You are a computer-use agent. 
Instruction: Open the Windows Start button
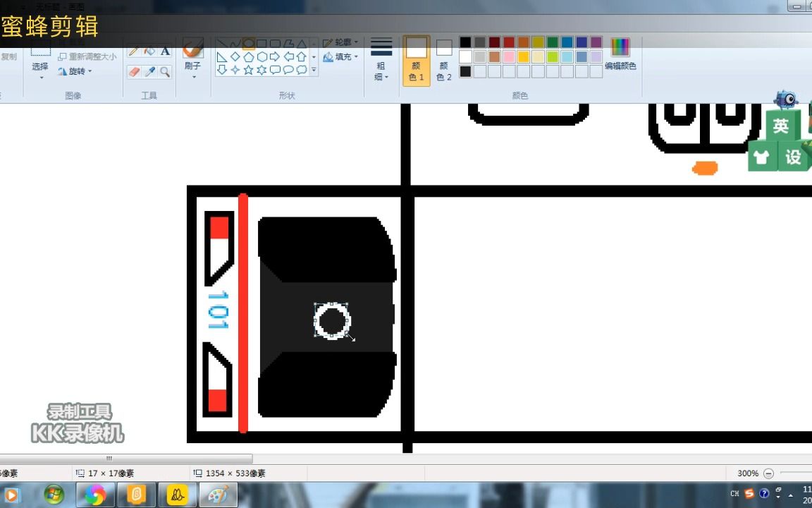[54, 495]
